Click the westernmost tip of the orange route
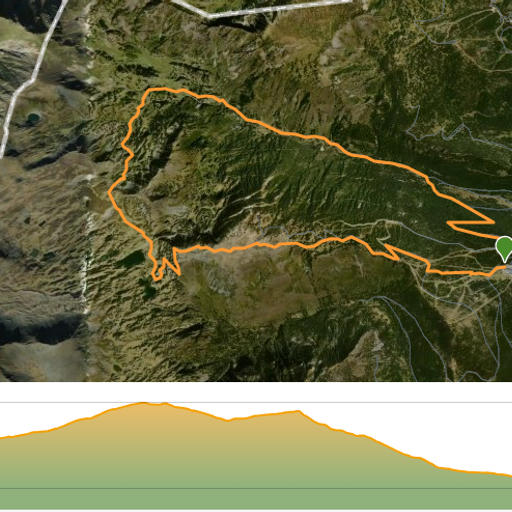The height and width of the screenshot is (512, 512). (109, 192)
